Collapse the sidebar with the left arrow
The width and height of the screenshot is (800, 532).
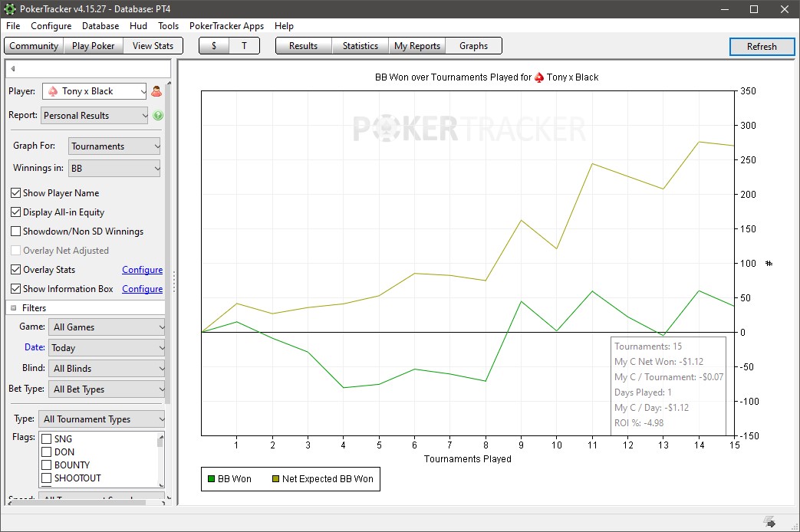point(13,68)
